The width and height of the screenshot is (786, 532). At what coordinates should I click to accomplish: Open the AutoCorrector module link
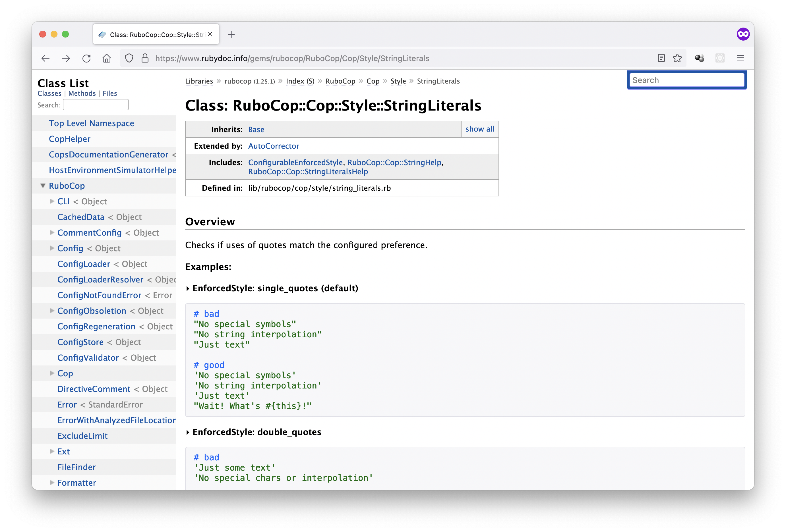[x=273, y=146]
